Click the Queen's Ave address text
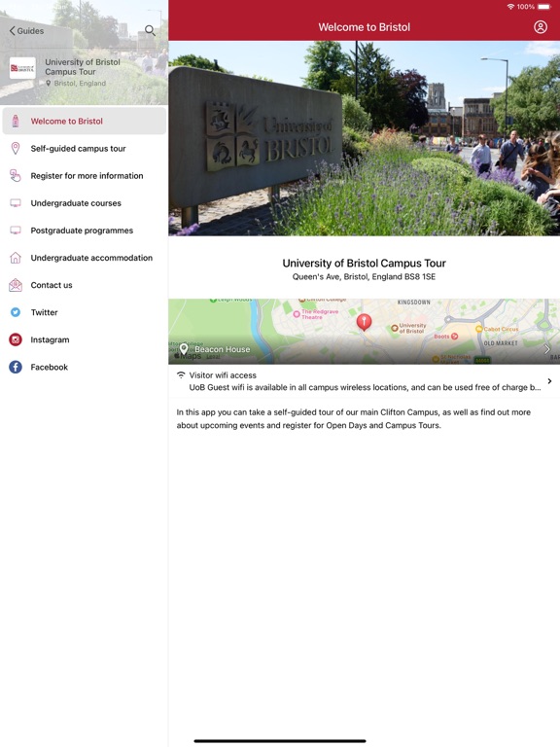Viewport: 560px width, 747px height. [364, 277]
